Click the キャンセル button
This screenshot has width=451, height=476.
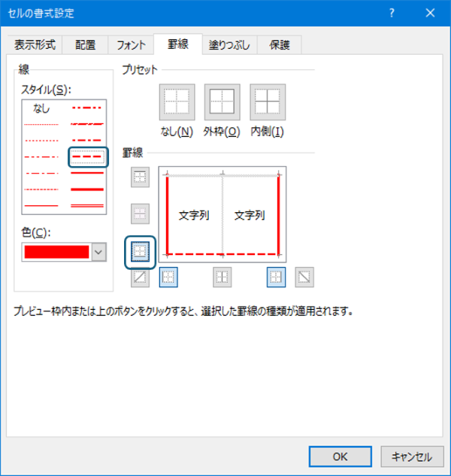pos(411,456)
